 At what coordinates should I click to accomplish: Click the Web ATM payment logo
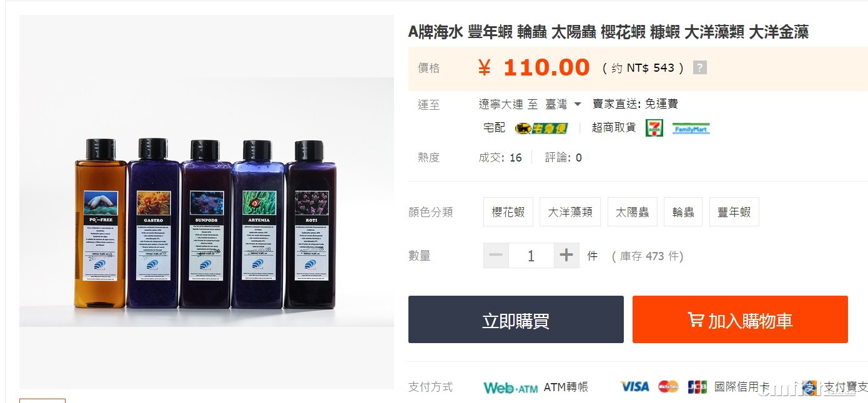[510, 387]
